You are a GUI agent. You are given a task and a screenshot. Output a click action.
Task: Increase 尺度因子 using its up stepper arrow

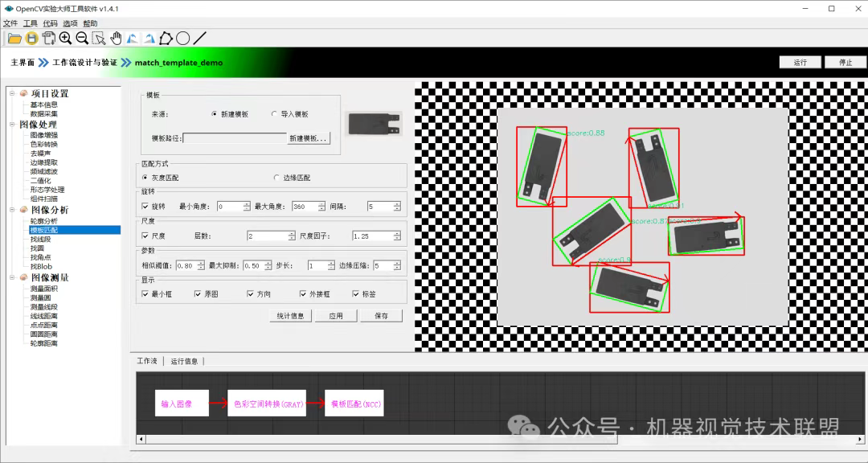(398, 232)
